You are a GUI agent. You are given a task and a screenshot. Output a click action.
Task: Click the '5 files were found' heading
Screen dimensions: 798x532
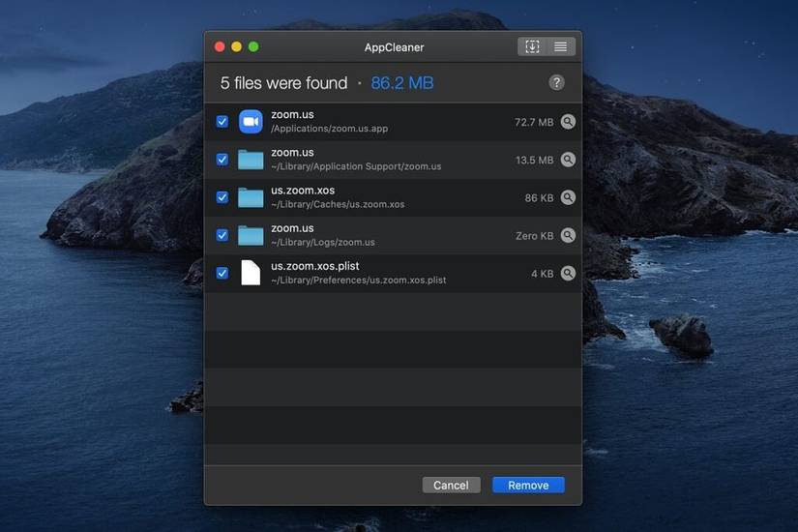click(284, 83)
